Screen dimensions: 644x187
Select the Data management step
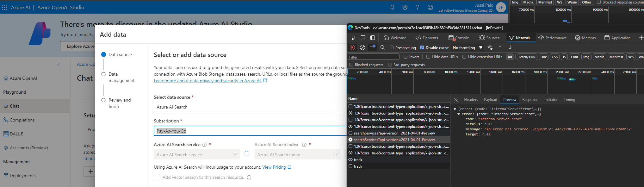click(118, 77)
